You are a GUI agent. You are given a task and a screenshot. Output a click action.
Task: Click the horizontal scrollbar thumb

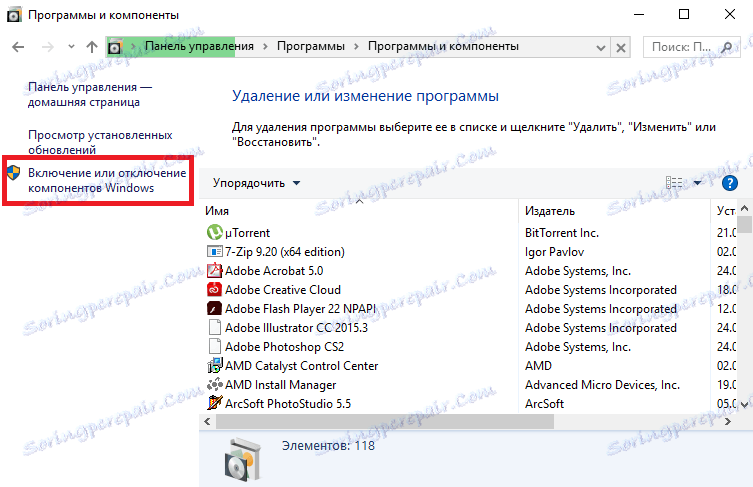coord(385,422)
